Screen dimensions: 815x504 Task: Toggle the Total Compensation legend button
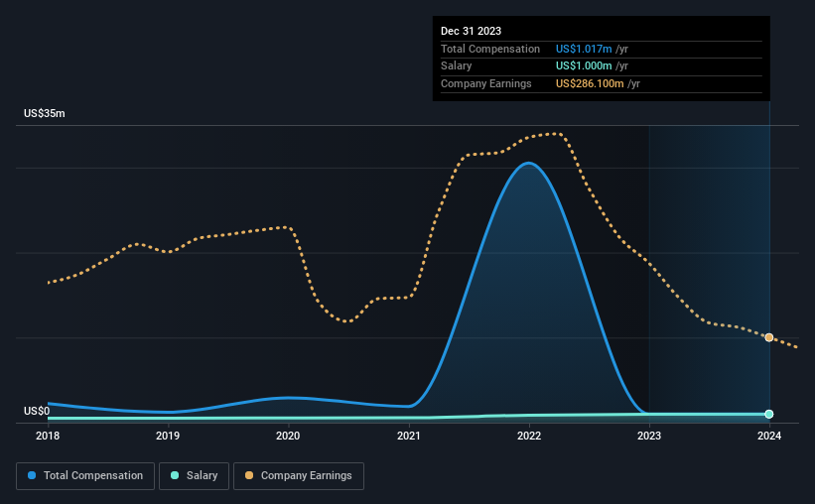85,476
